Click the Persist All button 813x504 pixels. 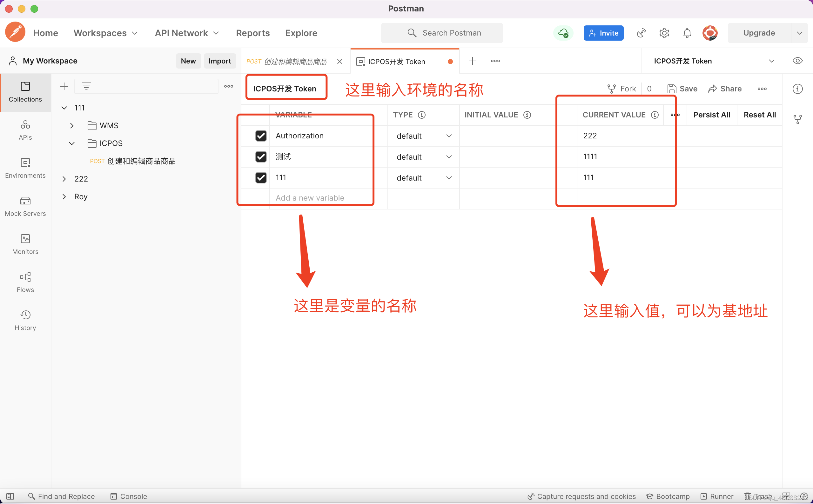click(711, 115)
